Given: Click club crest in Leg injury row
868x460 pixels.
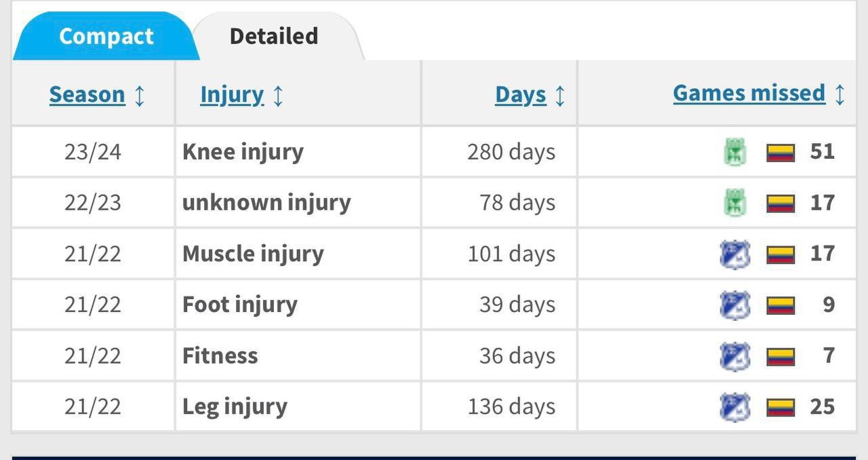Looking at the screenshot, I should [734, 407].
